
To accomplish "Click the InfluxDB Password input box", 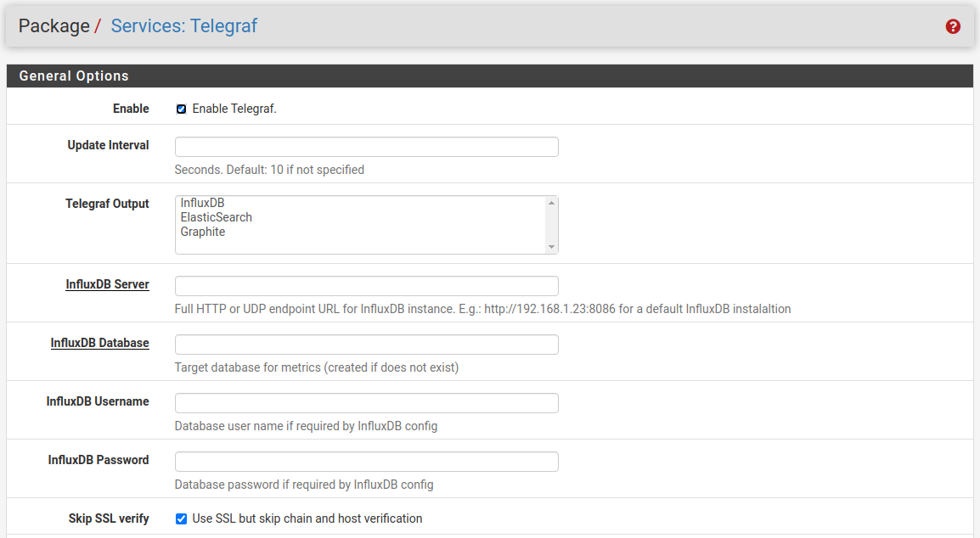I will (366, 462).
